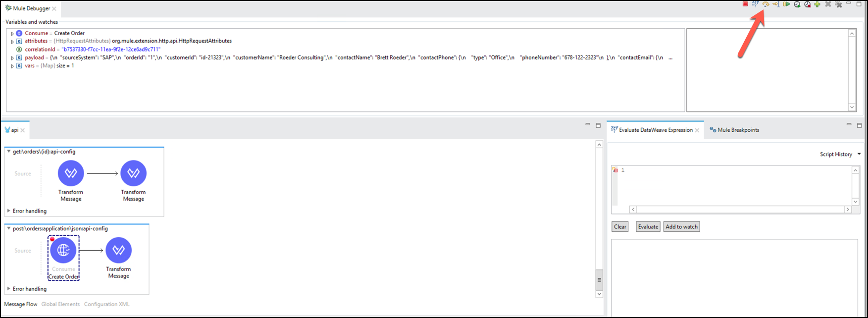The image size is (868, 318).
Task: Click the canvas vertical scrollbar thumb
Action: 599,279
